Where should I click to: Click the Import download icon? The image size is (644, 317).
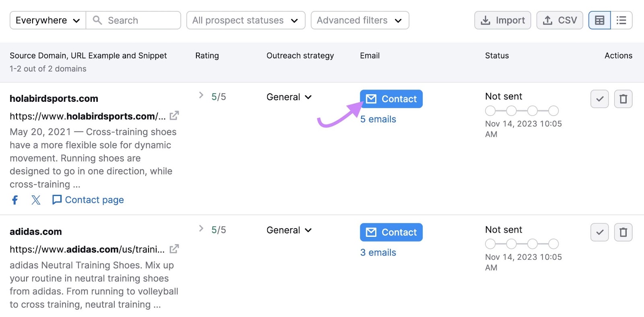[x=486, y=20]
